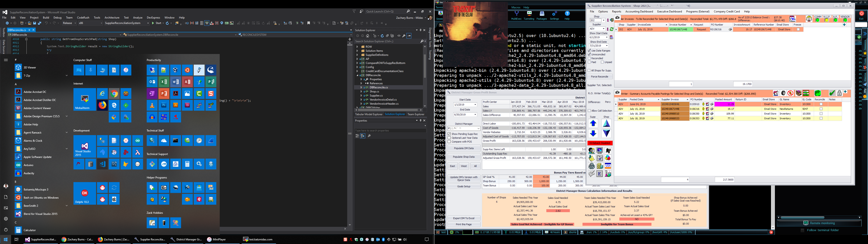Enable All Shops for Supp. checkbox
Image resolution: width=868 pixels, height=244 pixels.
(x=589, y=70)
